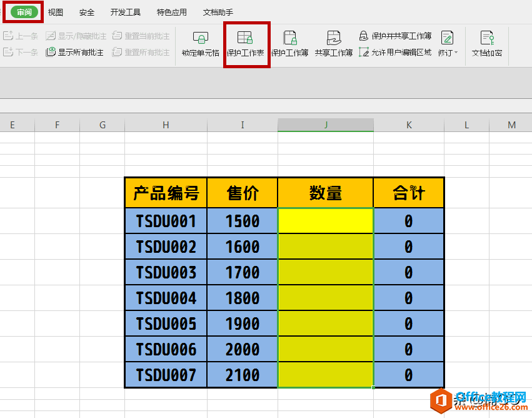Click the 合计 header cell

(x=409, y=193)
